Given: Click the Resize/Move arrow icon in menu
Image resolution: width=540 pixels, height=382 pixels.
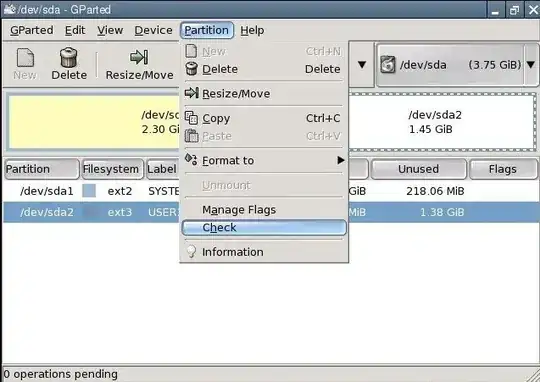Looking at the screenshot, I should pyautogui.click(x=191, y=93).
